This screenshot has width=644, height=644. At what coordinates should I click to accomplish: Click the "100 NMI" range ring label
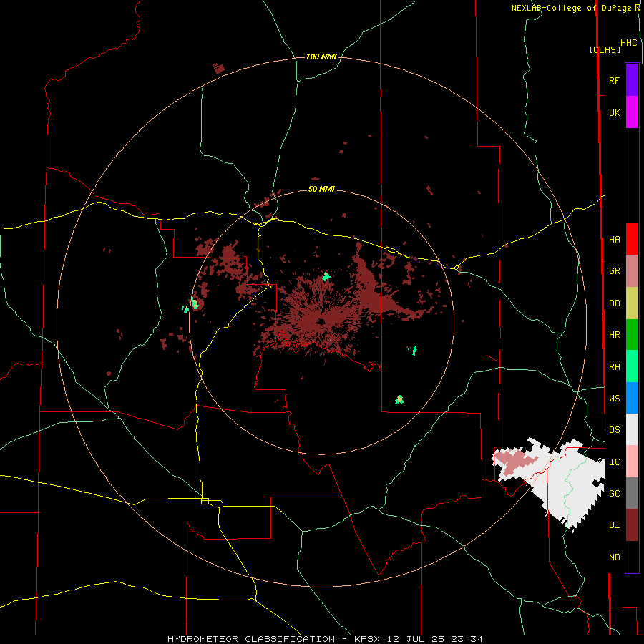pyautogui.click(x=321, y=57)
